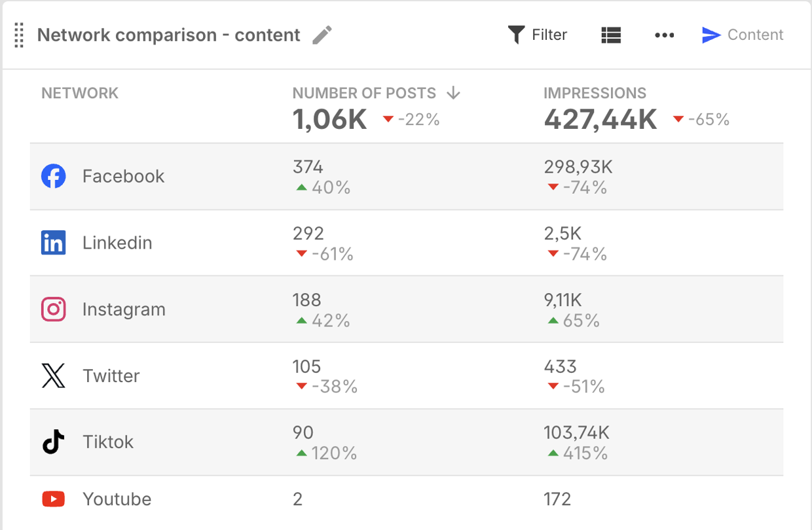
Task: Open the Filter menu
Action: pos(549,34)
